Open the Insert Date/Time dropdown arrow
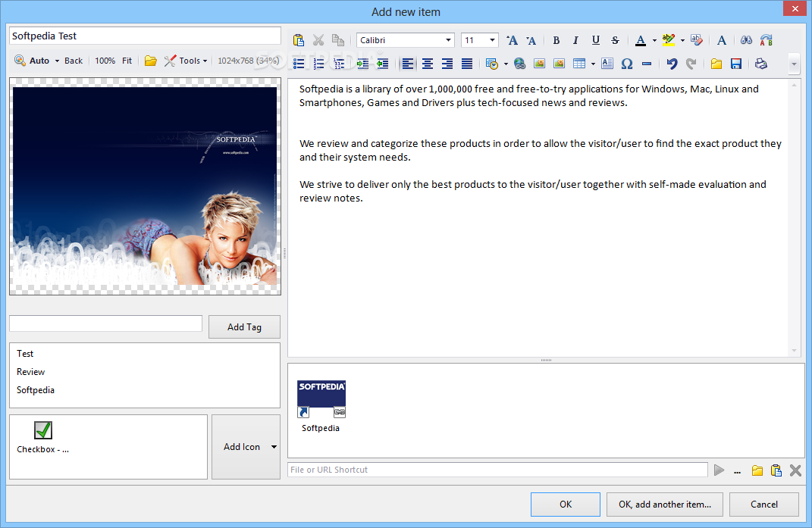Image resolution: width=812 pixels, height=528 pixels. tap(506, 64)
